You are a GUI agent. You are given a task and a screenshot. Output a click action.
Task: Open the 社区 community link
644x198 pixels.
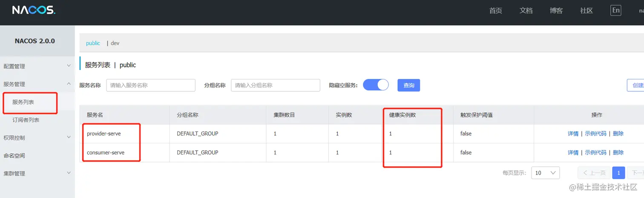click(586, 11)
